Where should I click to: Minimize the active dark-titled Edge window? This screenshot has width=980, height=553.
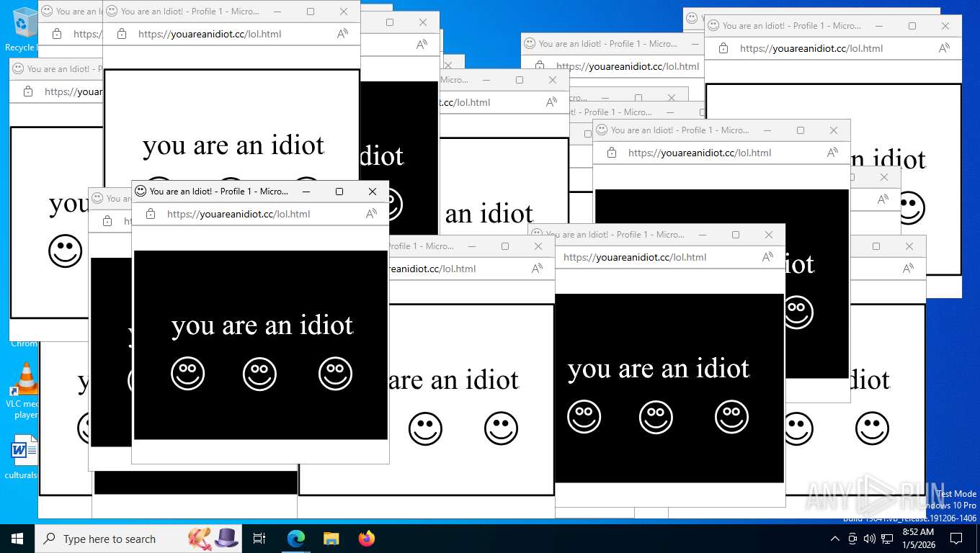[306, 192]
